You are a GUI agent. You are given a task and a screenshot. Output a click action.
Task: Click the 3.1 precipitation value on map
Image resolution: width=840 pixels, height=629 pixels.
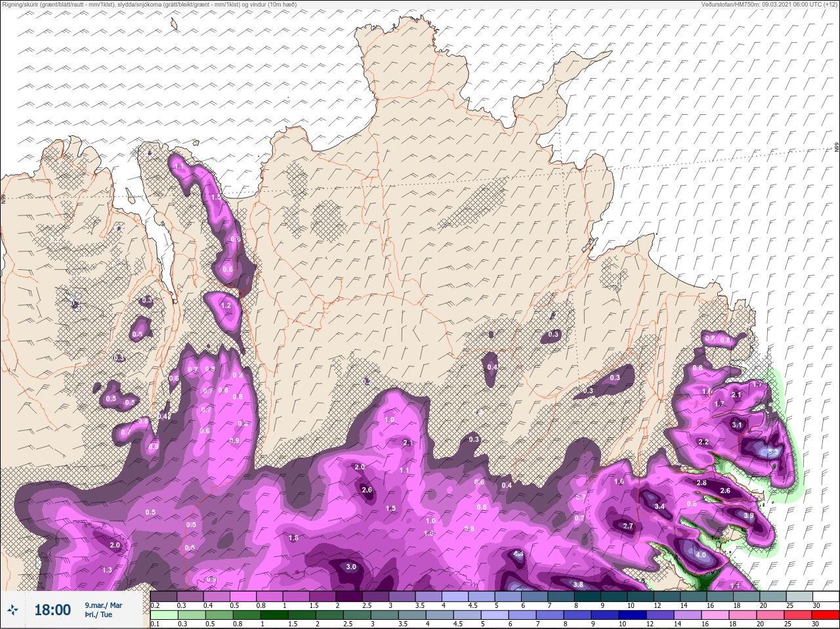point(737,425)
